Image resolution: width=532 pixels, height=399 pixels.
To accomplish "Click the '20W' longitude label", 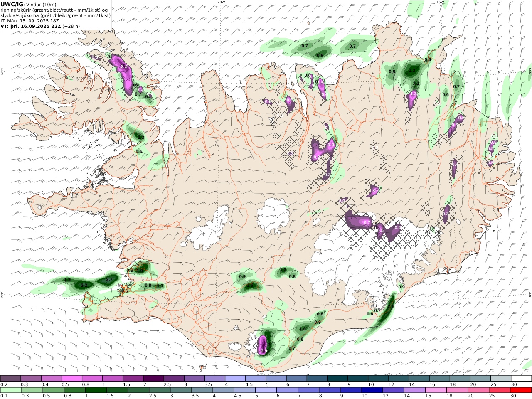I will pyautogui.click(x=221, y=2).
